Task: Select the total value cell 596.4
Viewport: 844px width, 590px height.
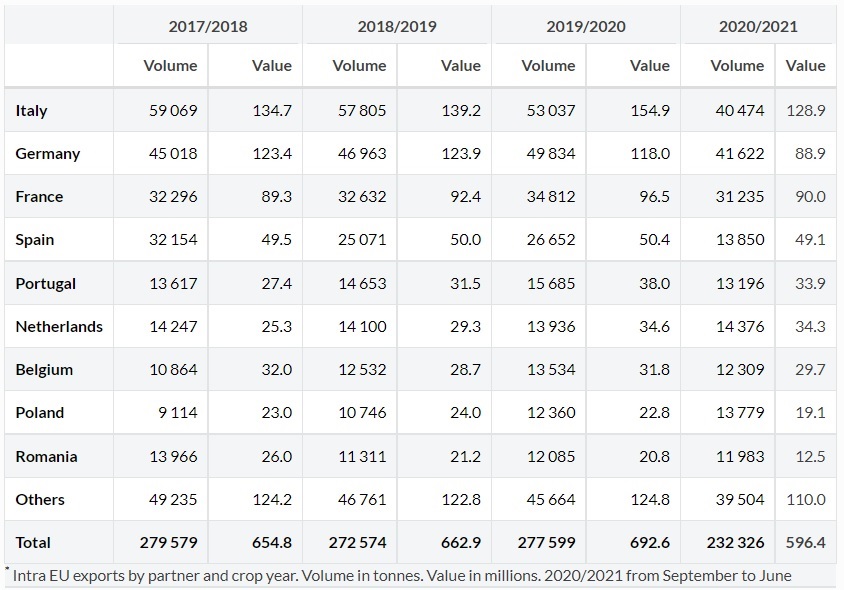Action: [805, 543]
